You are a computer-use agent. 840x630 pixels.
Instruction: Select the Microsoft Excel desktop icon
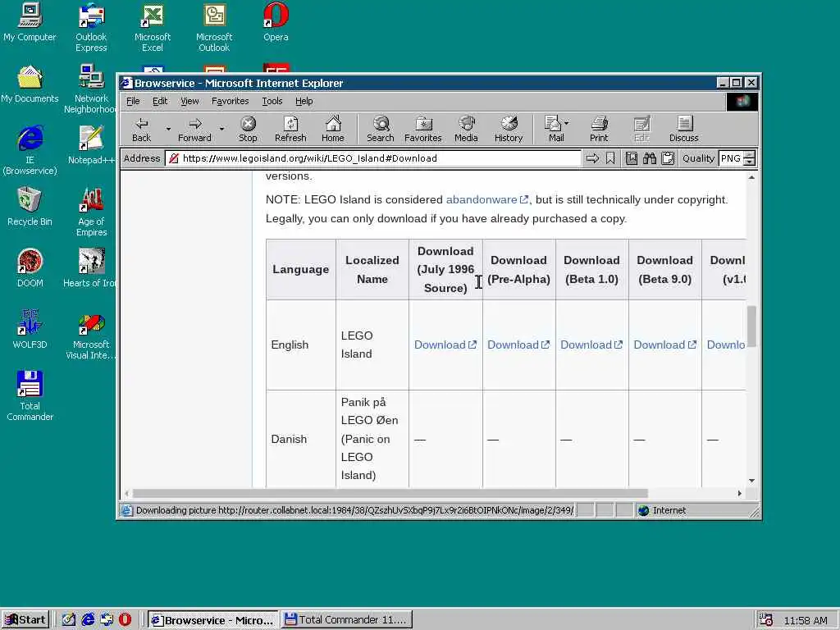click(x=152, y=28)
